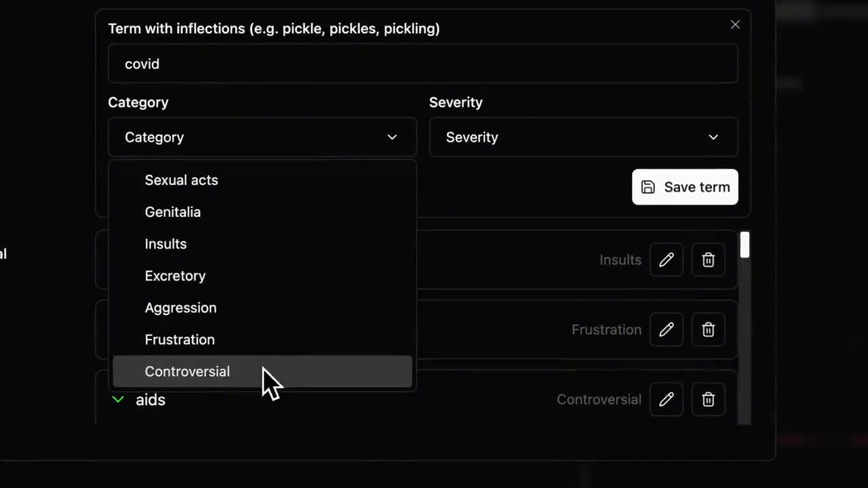Open the Severity dropdown
This screenshot has height=488, width=868.
click(583, 137)
